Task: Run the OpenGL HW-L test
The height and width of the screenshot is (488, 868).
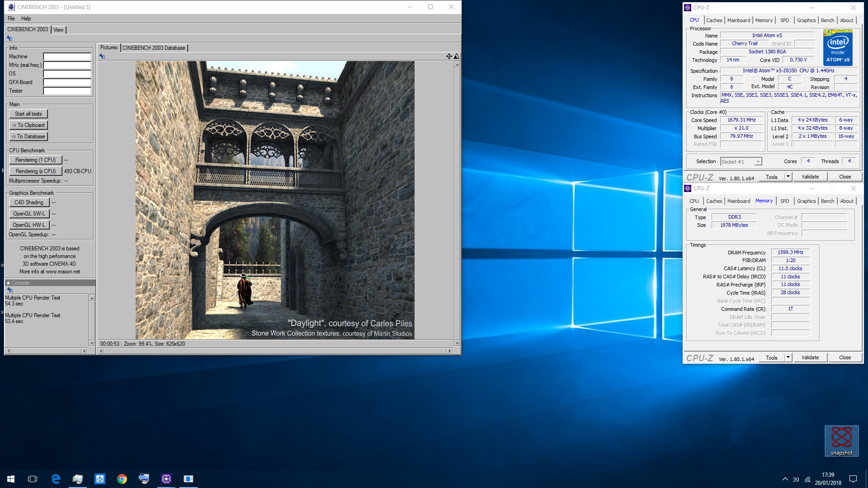Action: [29, 225]
